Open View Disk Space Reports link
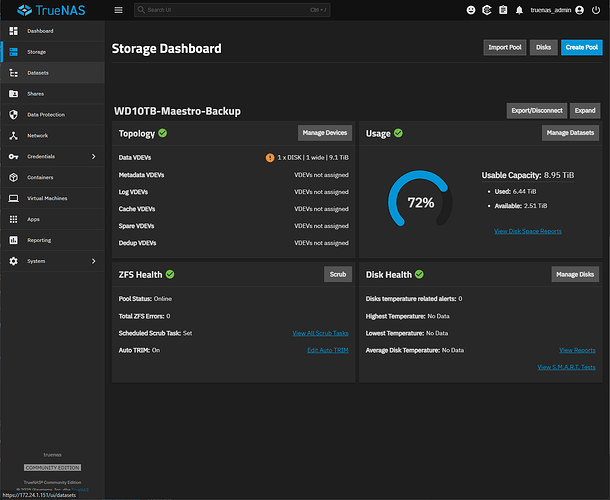The width and height of the screenshot is (610, 500). point(528,231)
